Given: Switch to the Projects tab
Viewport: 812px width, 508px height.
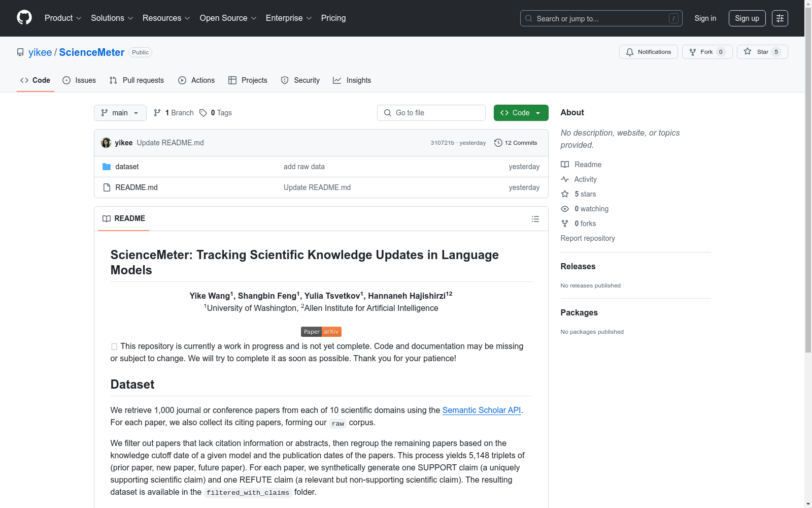Looking at the screenshot, I should [248, 80].
